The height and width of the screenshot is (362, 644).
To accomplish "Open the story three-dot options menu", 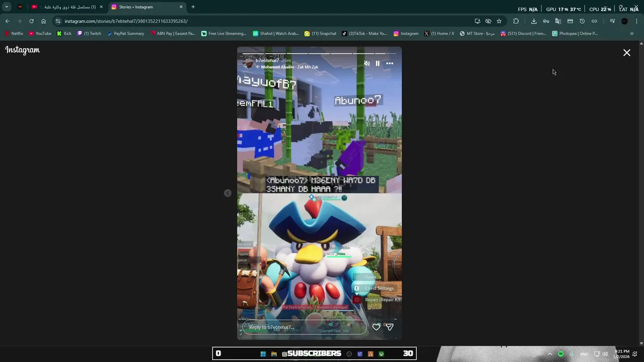I will 389,63.
